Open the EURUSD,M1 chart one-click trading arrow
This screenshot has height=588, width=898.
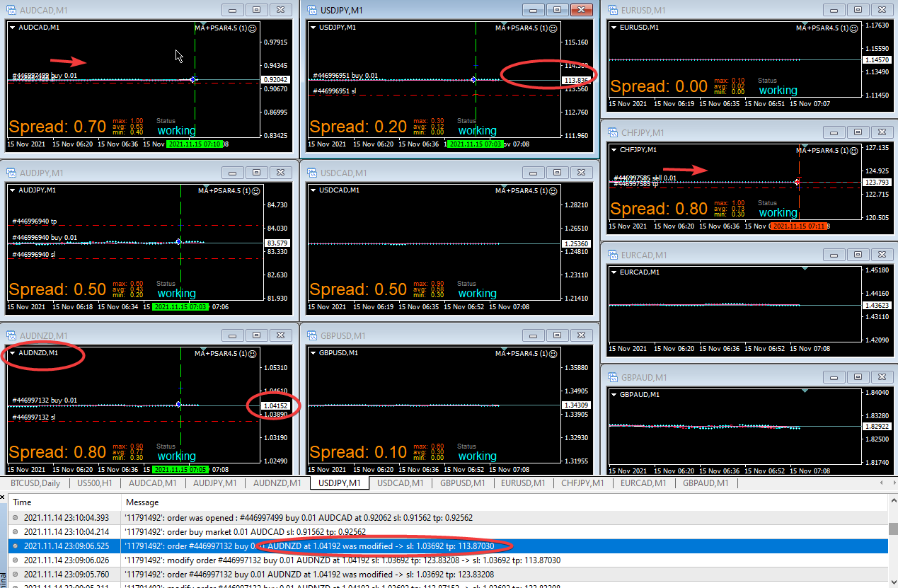614,28
